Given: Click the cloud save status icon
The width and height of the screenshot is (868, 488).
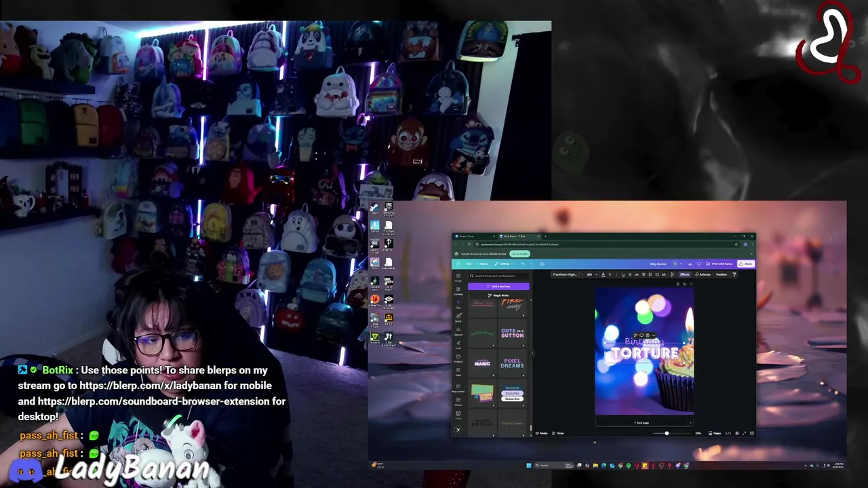Looking at the screenshot, I should 542,264.
